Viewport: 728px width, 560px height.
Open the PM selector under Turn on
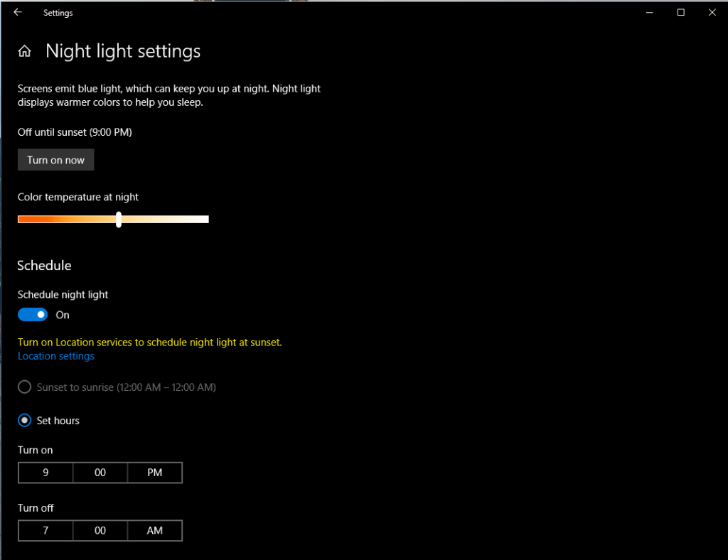(x=154, y=472)
